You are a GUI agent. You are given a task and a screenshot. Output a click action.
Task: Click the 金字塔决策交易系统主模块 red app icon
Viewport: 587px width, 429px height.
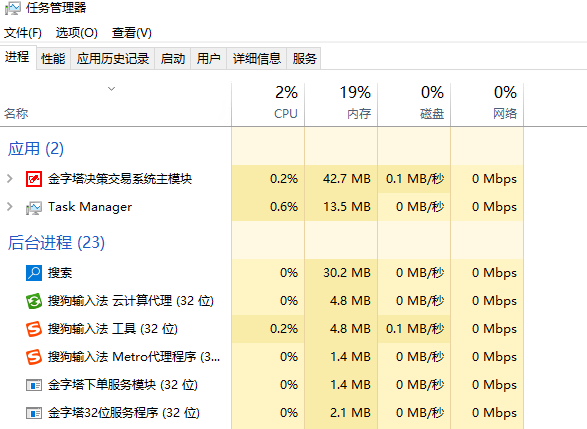coord(34,179)
